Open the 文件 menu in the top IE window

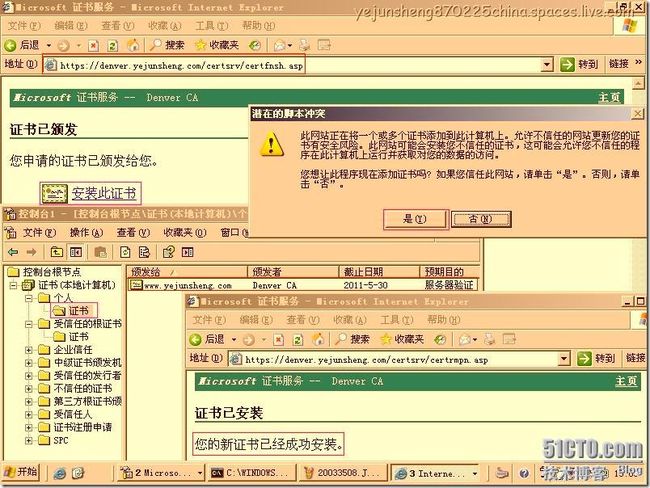(x=24, y=26)
